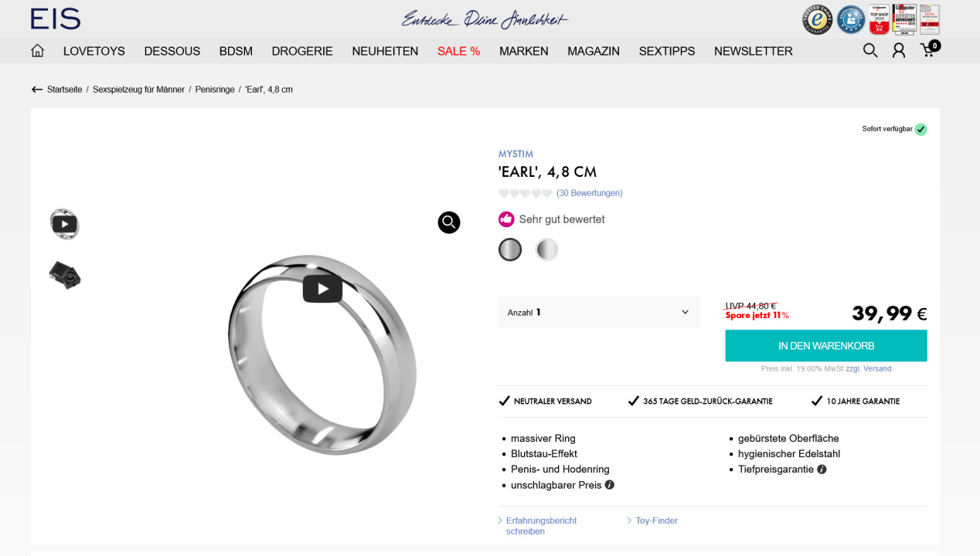
Task: Click the back arrow in breadcrumb
Action: 37,90
